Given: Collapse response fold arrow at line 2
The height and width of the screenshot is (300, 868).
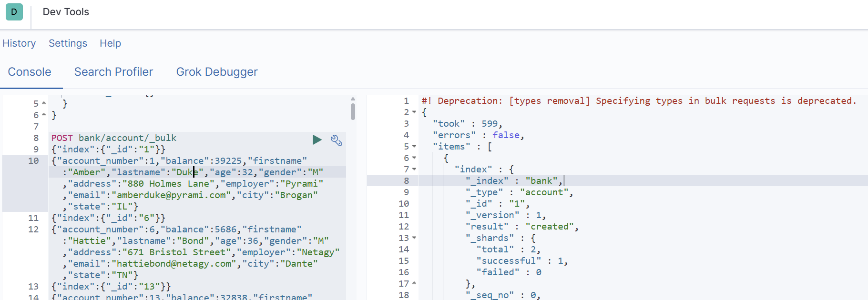Looking at the screenshot, I should [414, 112].
